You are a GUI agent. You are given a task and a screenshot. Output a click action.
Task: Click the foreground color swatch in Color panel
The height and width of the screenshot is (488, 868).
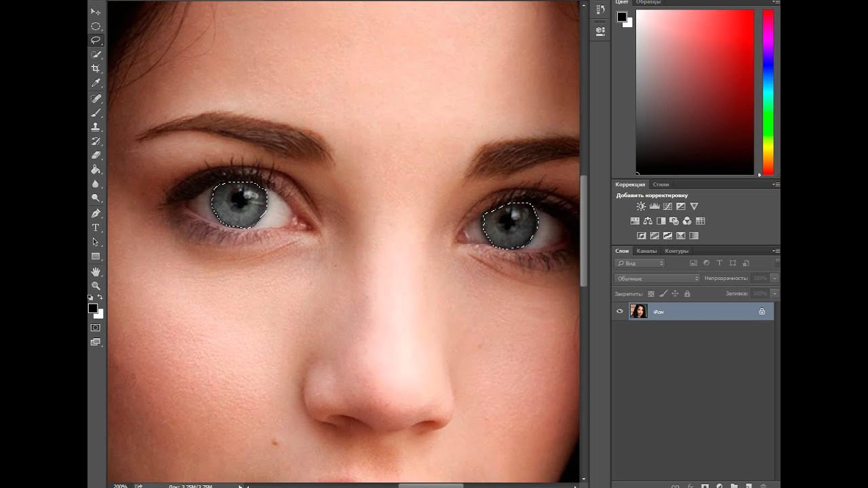621,17
